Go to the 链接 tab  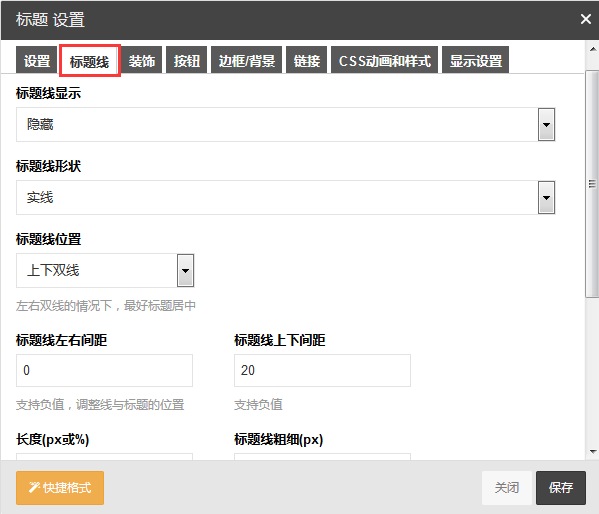click(306, 60)
